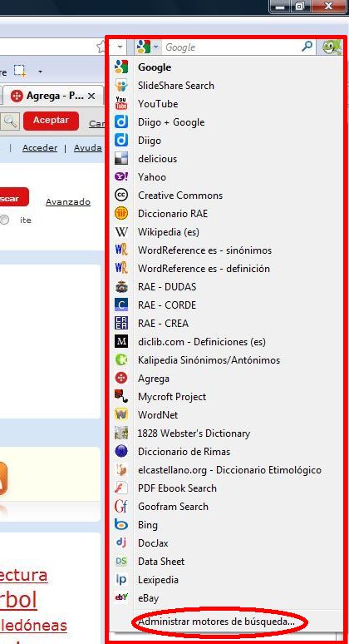Click the orange RSS feed icon
Image resolution: width=349 pixels, height=644 pixels.
[x=2, y=478]
